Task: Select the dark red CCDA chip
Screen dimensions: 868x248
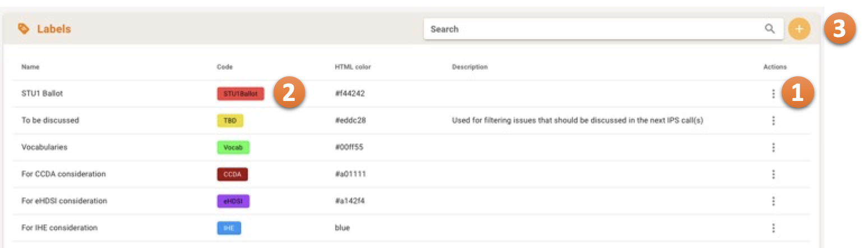Action: 232,174
